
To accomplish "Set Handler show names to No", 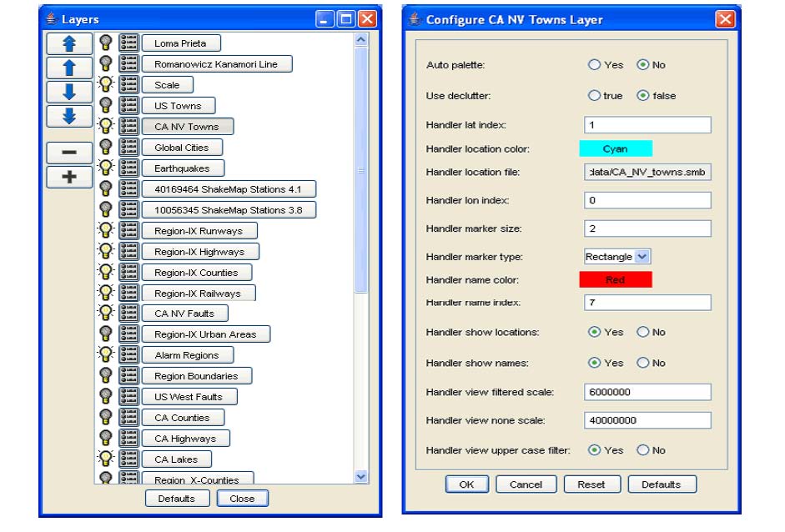I will 643,363.
